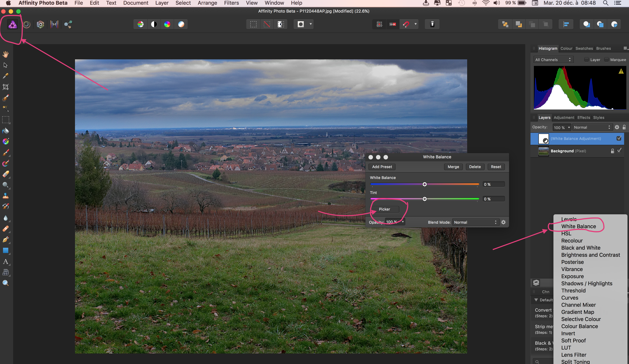629x364 pixels.
Task: Enable the Layer checkbox in Histogram
Action: pos(586,60)
